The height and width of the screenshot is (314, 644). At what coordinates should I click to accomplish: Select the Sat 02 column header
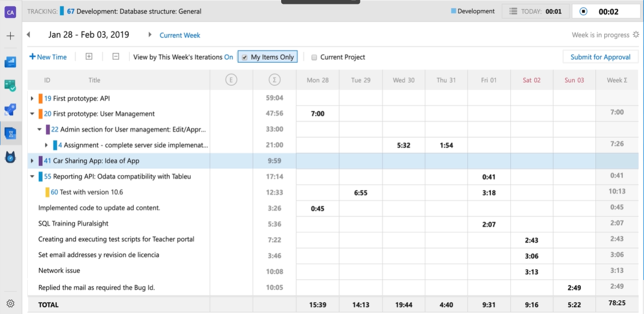(532, 80)
